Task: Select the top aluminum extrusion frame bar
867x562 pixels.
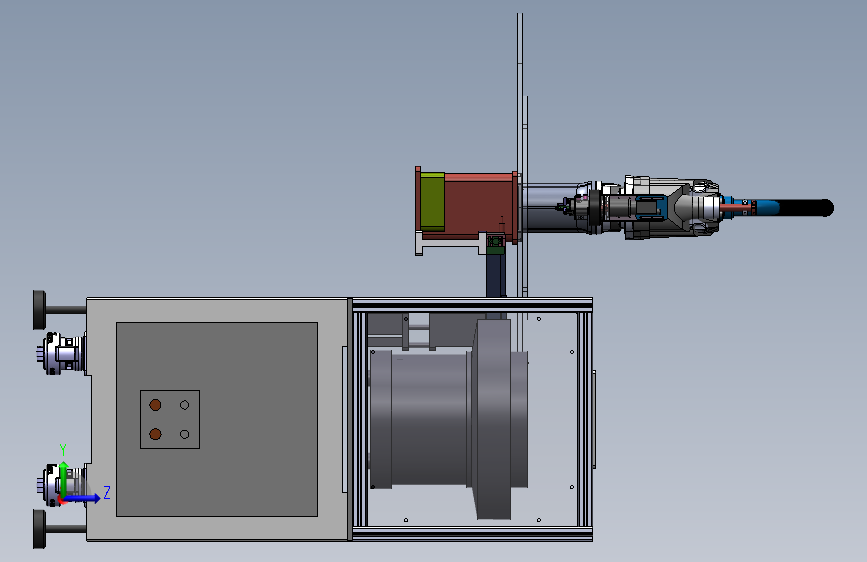Action: 472,304
